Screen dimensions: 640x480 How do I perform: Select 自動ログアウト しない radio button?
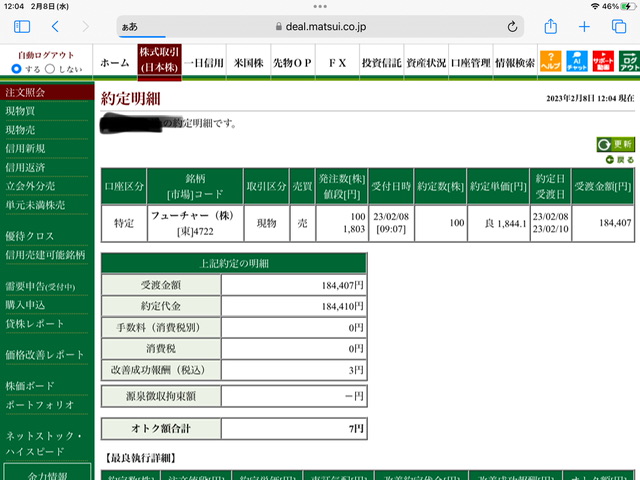click(50, 69)
